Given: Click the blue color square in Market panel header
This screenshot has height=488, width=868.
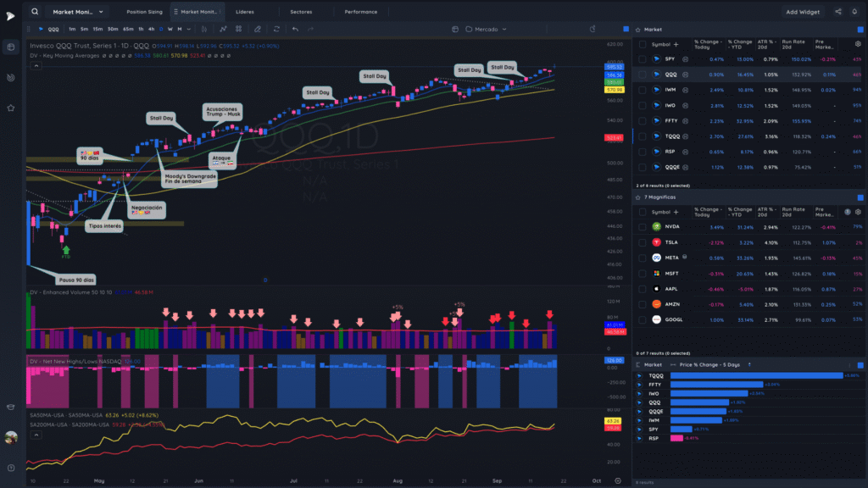Looking at the screenshot, I should tap(860, 30).
